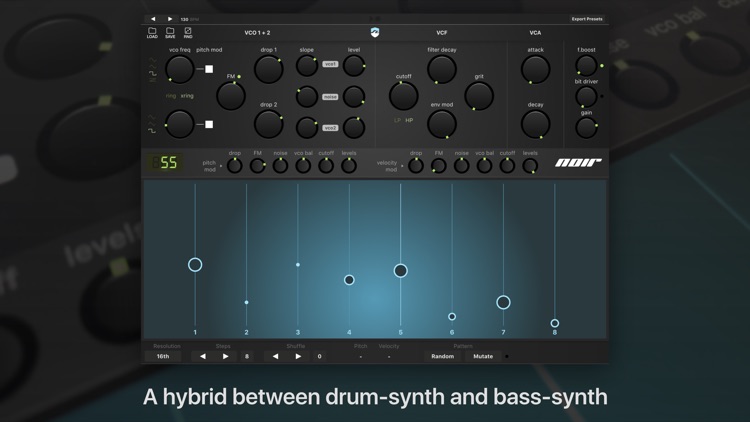
Task: Click the filter decay knob
Action: [441, 69]
